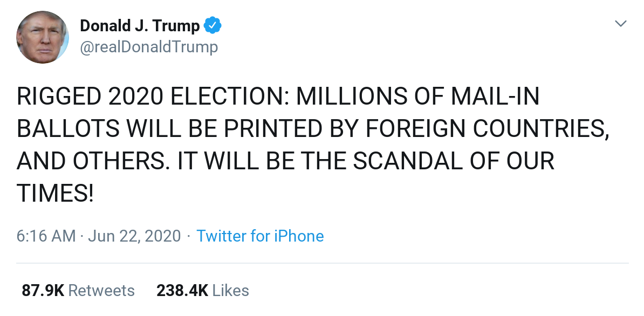Click the word Retweets
The image size is (644, 316).
pos(101,291)
